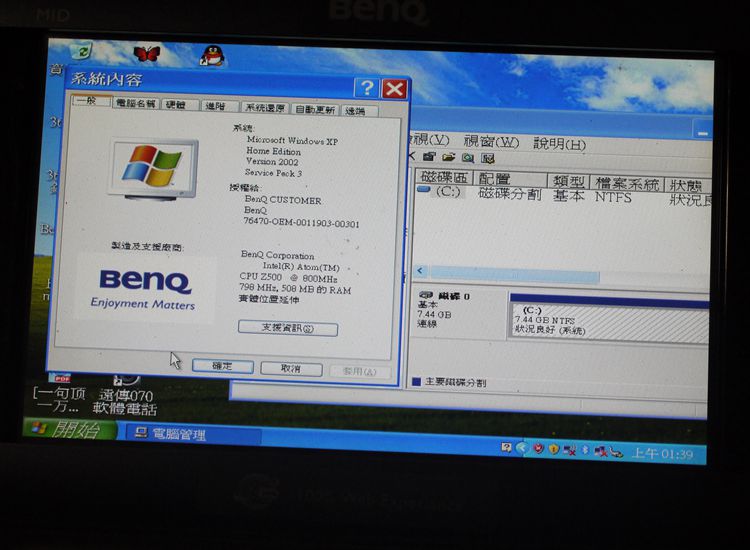Screen dimensions: 750x550
Task: Click the 類型 column header
Action: (x=568, y=181)
